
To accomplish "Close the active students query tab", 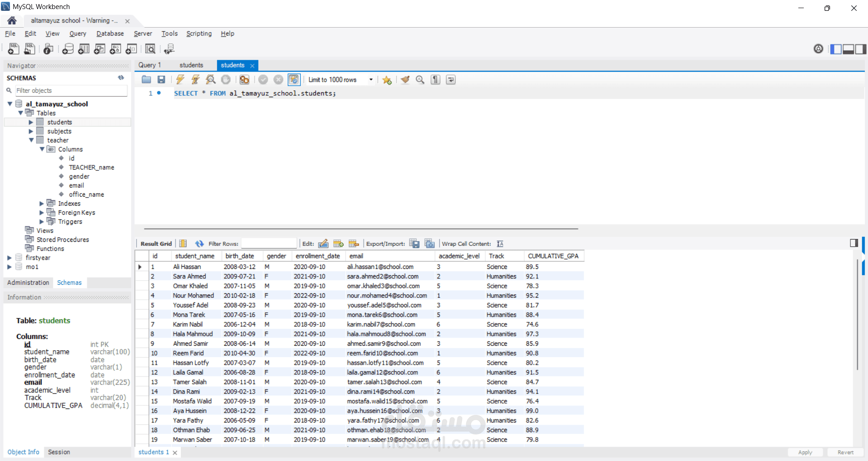I will point(252,66).
